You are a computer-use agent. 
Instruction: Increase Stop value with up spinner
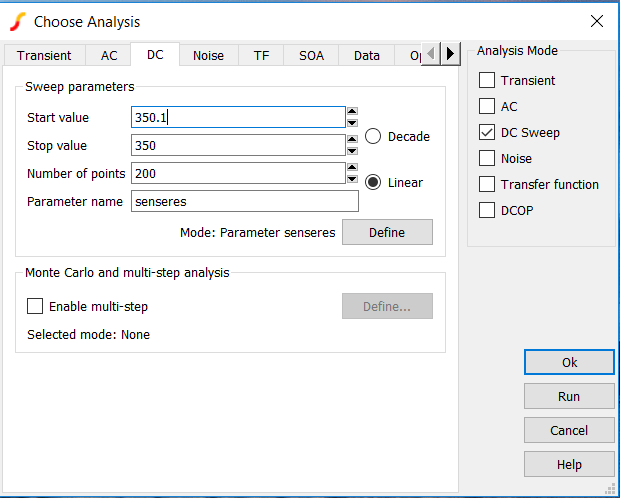click(352, 140)
